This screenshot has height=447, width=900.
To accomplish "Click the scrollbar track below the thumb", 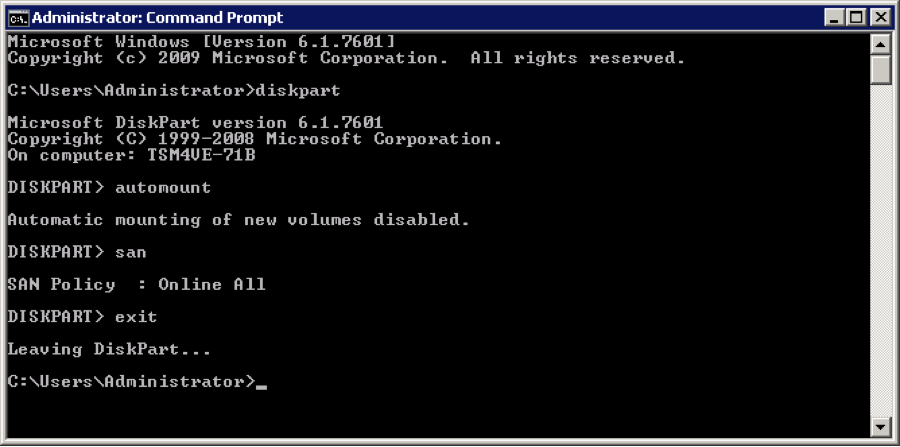I will pos(880,251).
